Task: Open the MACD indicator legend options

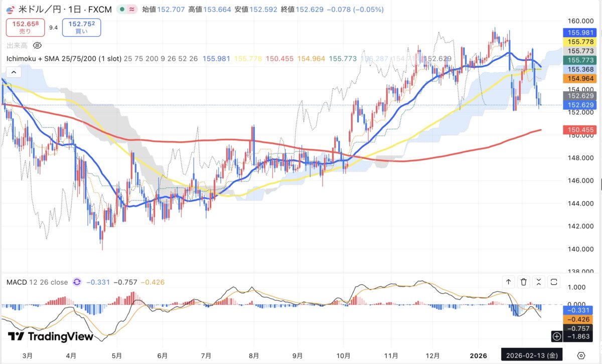Action: [x=37, y=282]
